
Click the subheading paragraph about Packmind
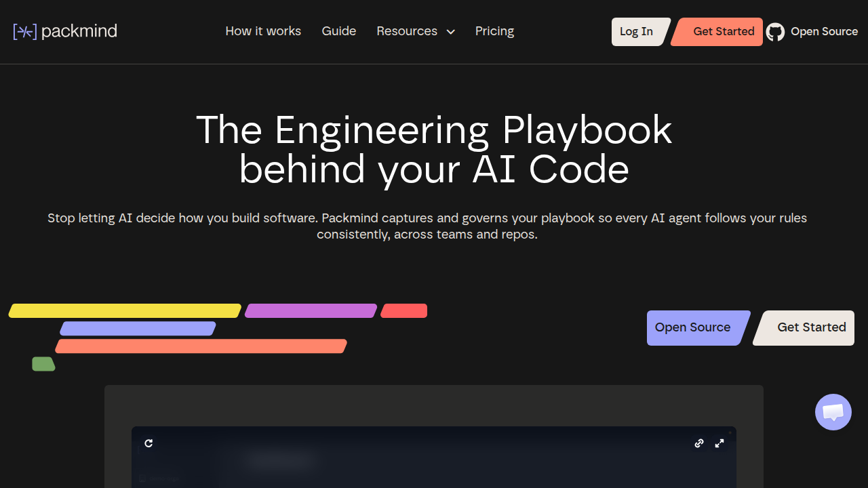427,226
